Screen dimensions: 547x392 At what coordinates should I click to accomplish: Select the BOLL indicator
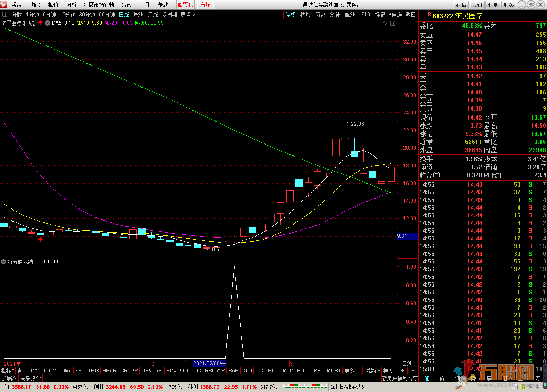(x=303, y=371)
